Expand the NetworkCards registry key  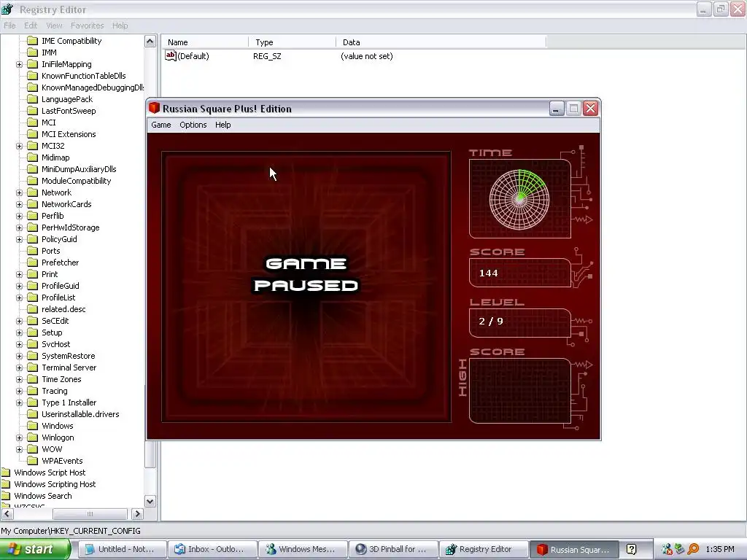(19, 204)
